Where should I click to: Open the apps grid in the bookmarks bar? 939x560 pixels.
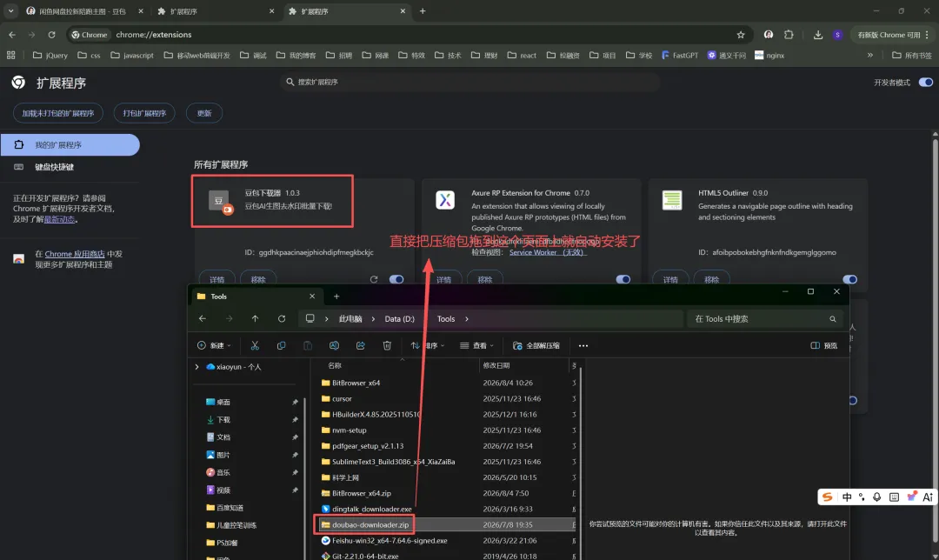(10, 55)
